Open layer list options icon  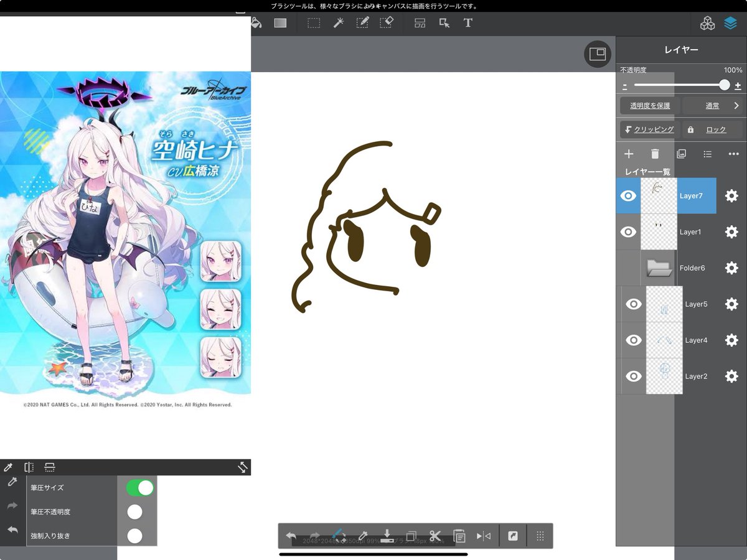click(707, 154)
